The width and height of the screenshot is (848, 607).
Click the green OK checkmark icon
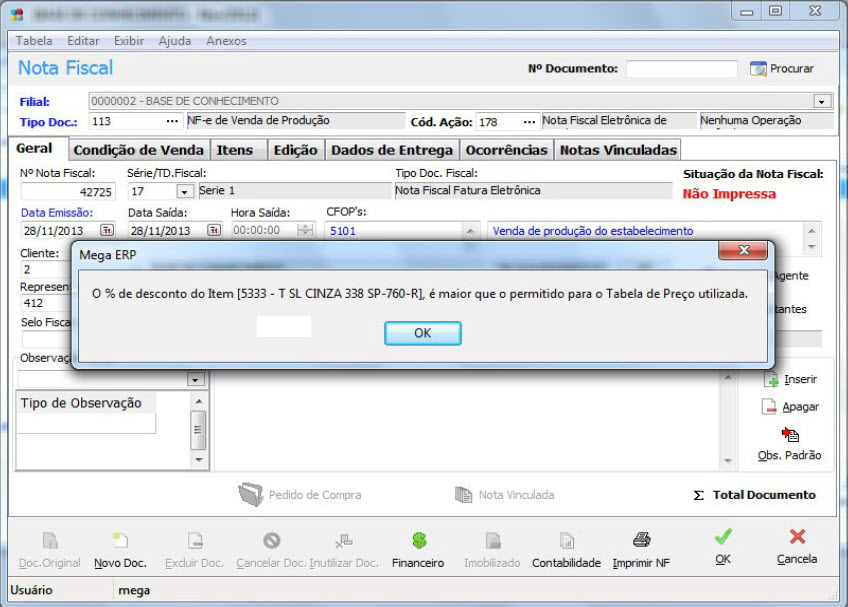coord(723,538)
